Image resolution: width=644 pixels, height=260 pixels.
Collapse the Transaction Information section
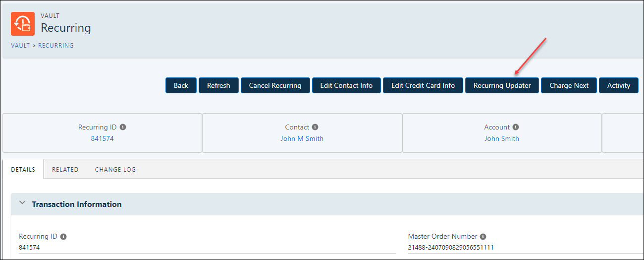click(x=22, y=203)
